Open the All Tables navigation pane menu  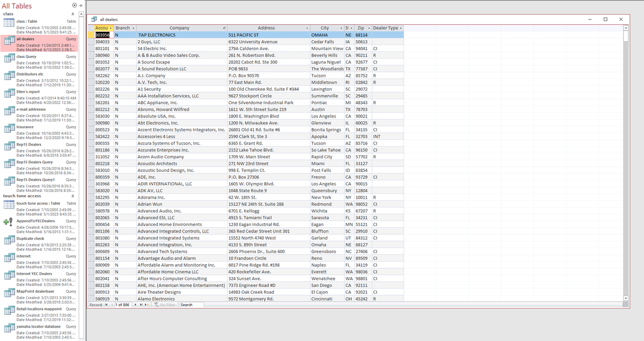point(74,6)
